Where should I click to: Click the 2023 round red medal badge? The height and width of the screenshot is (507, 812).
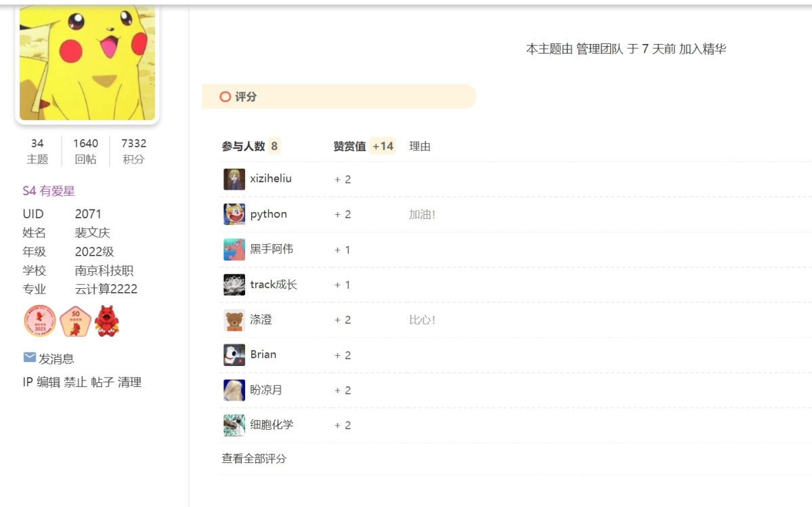pos(40,321)
